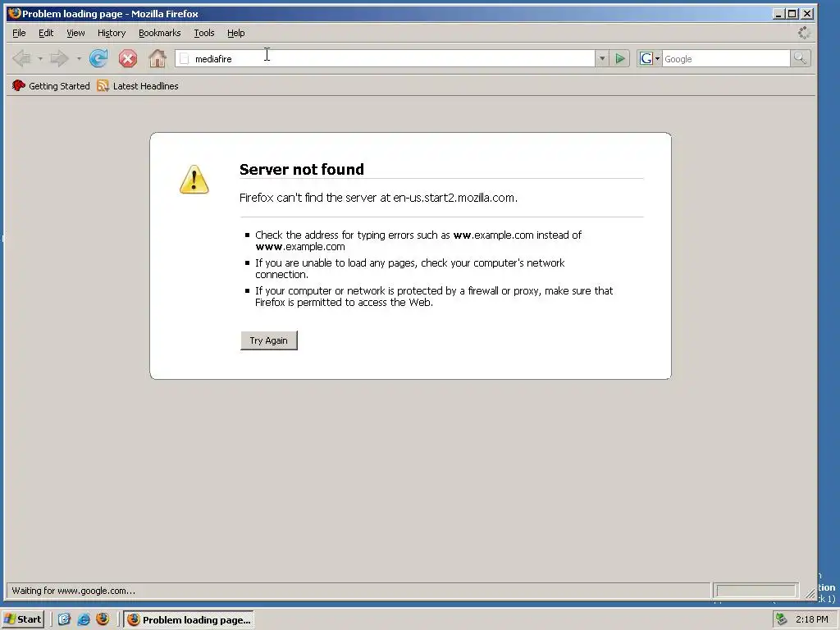Click the yellow warning triangle icon
Viewport: 840px width, 630px height.
pos(194,179)
